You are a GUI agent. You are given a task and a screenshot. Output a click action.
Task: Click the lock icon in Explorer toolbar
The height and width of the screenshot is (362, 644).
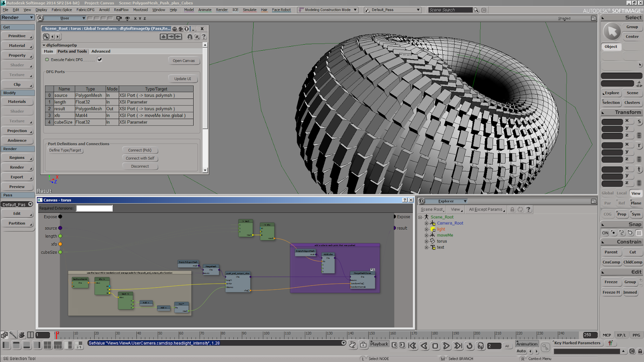pos(512,210)
